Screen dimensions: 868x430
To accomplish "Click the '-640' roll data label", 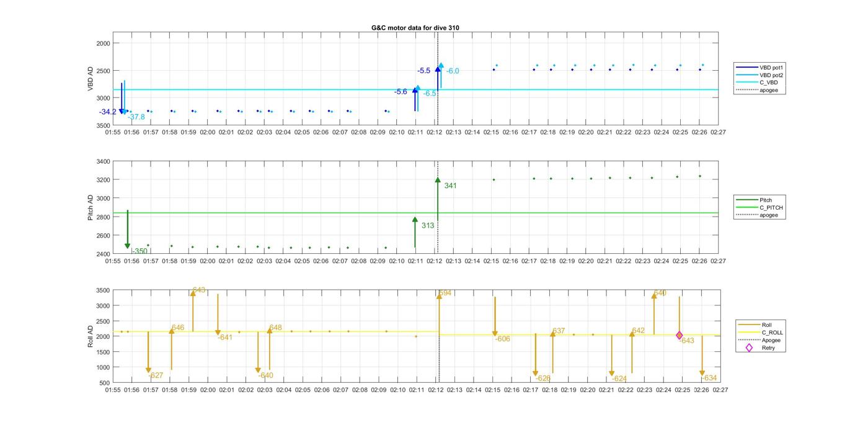I will pyautogui.click(x=265, y=375).
